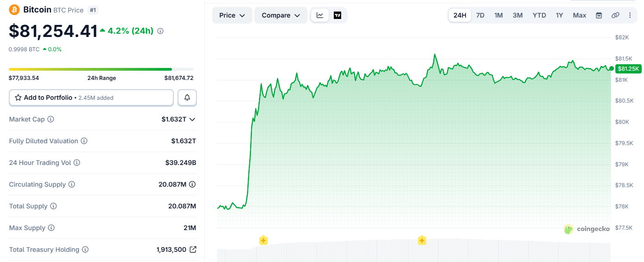Open chart more options menu
Screen dimensions: 644x262
(x=630, y=15)
